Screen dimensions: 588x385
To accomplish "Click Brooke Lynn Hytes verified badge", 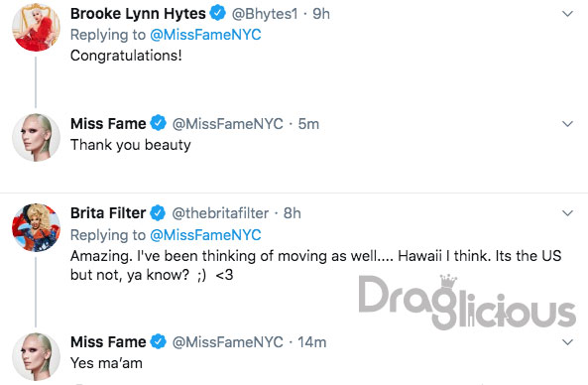I will [217, 14].
